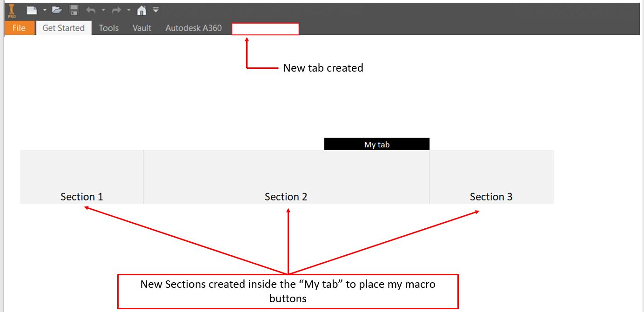Select the Get Started ribbon tab
Image resolution: width=644 pixels, height=312 pixels.
[64, 28]
